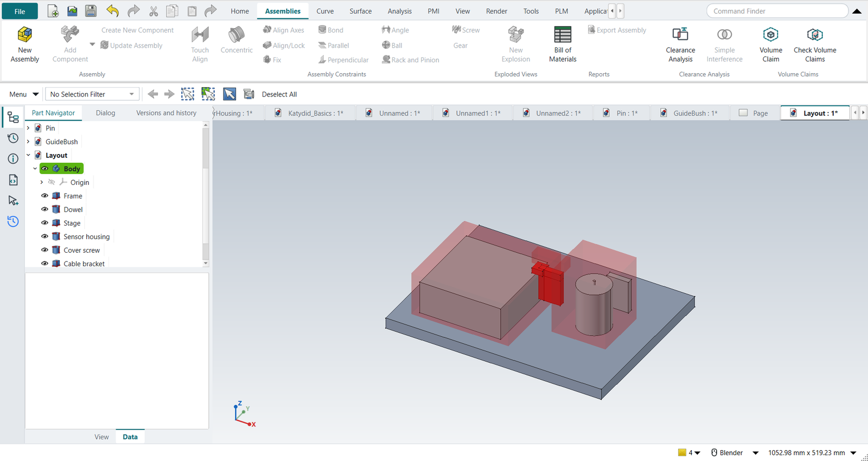Screen dimensions: 868x461
Task: Open the information sidebar icon
Action: 13,159
